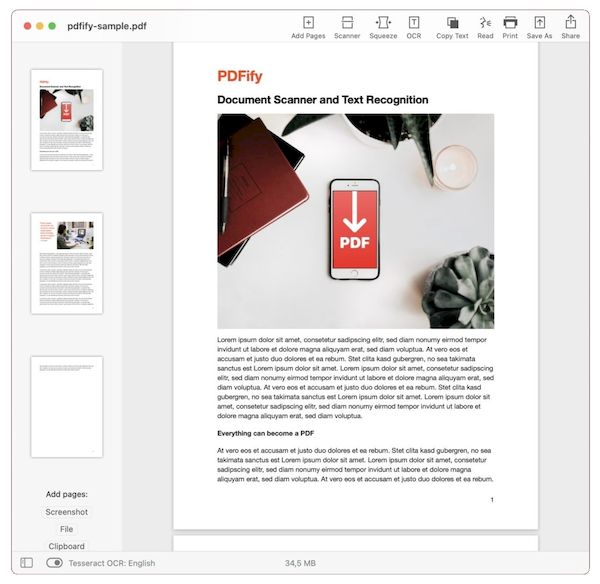Click the Copy Text icon

tap(452, 23)
